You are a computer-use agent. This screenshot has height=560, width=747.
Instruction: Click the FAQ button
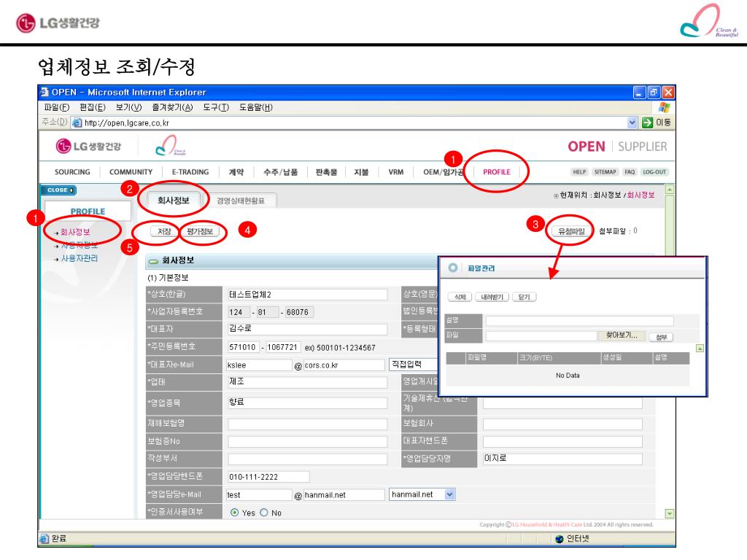pos(630,172)
